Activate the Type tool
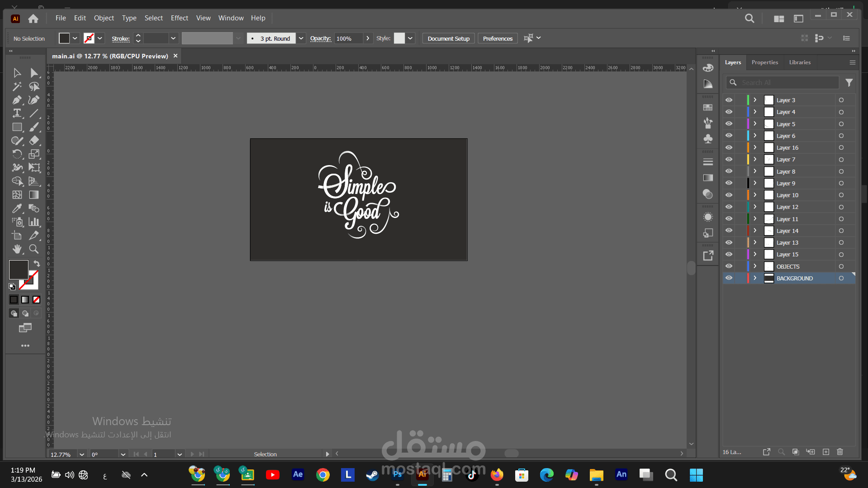868x488 pixels. point(18,114)
